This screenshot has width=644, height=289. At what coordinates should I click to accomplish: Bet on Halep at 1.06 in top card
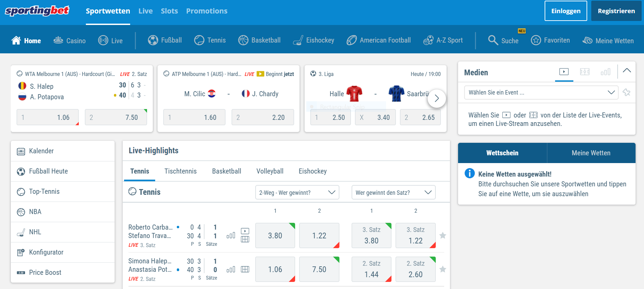tap(48, 117)
